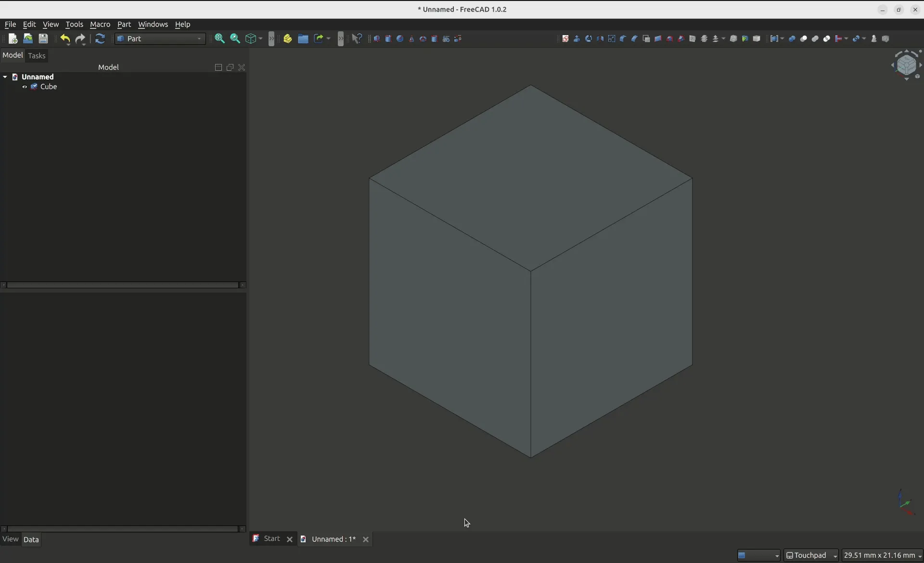Run Check Geometry on the shape

[874, 38]
